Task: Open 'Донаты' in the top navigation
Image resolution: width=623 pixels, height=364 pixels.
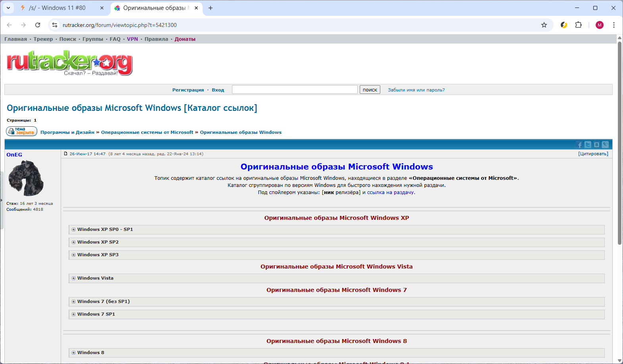Action: coord(185,39)
